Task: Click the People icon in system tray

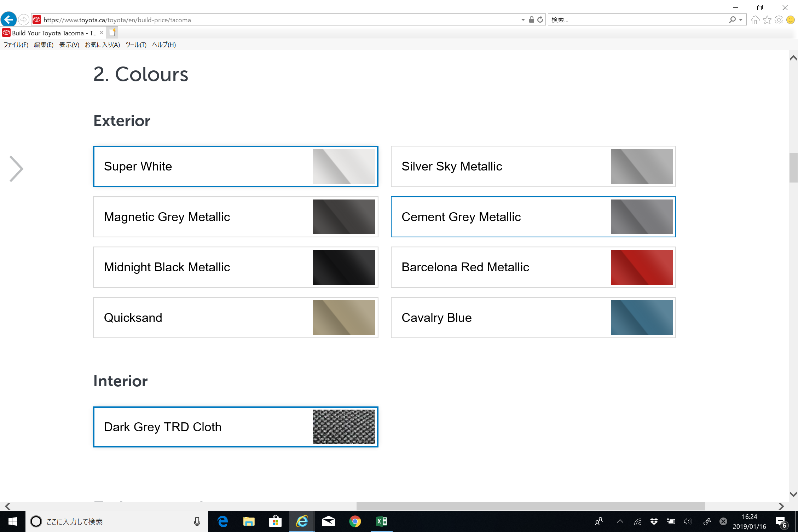Action: pos(599,521)
